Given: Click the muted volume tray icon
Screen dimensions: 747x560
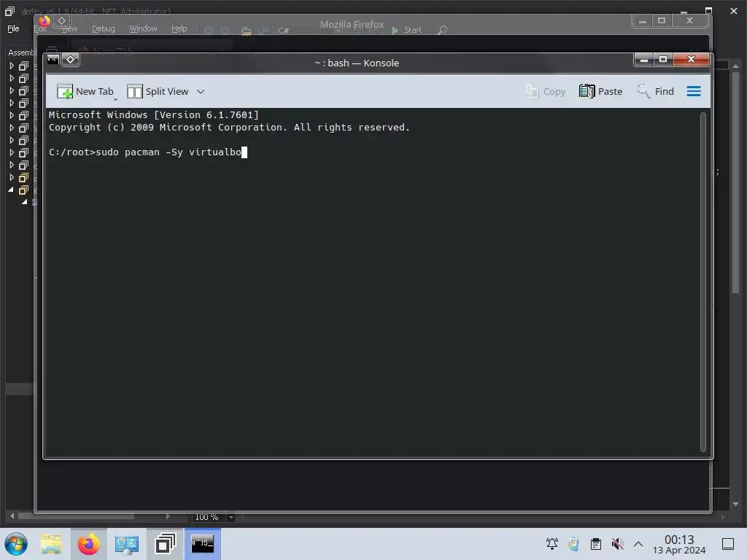Looking at the screenshot, I should pos(617,544).
